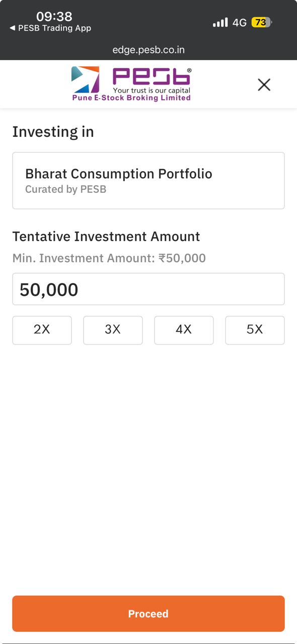Screen dimensions: 297x644
Task: Tap the Min. Investment Amount text
Action: click(x=109, y=258)
